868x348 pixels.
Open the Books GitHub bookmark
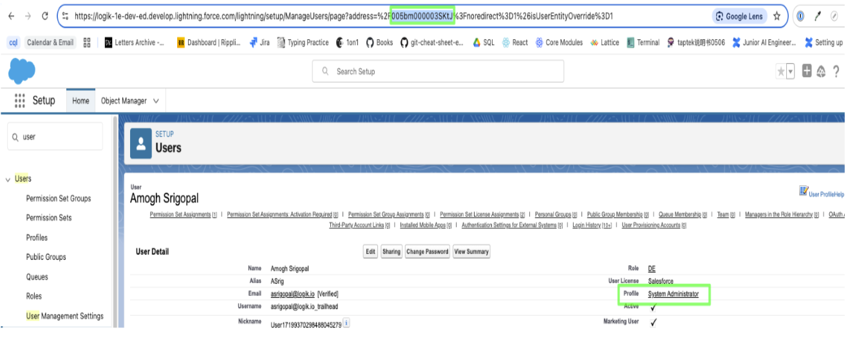[379, 42]
